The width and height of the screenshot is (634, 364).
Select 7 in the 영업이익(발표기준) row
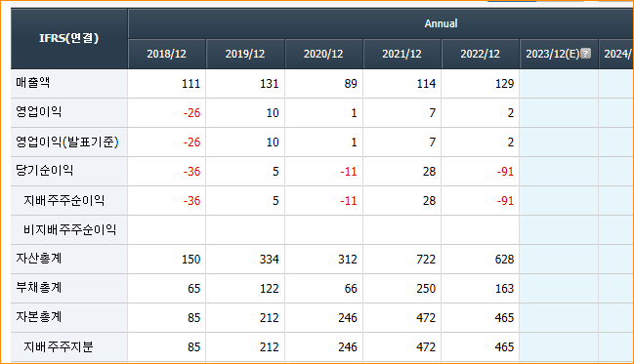(432, 142)
